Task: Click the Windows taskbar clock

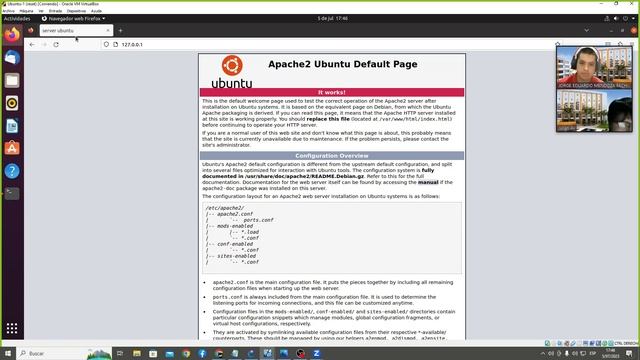Action: coord(610,353)
